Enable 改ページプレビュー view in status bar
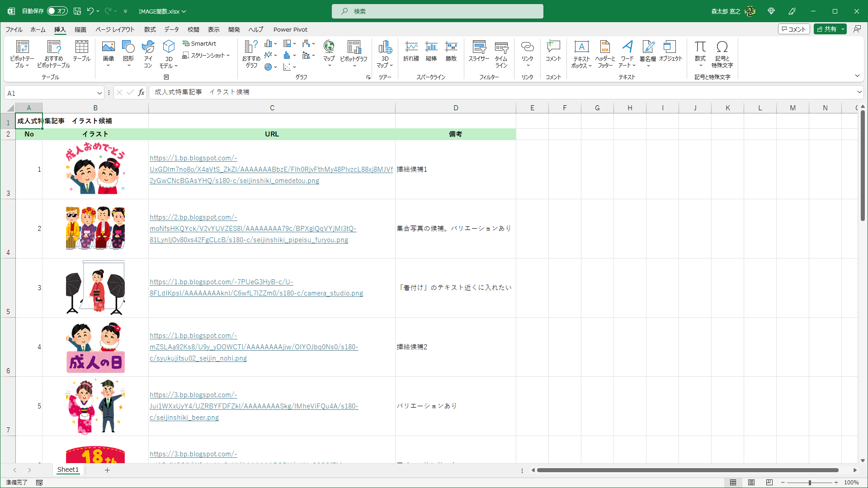Screen dimensions: 868x488 coord(769,483)
